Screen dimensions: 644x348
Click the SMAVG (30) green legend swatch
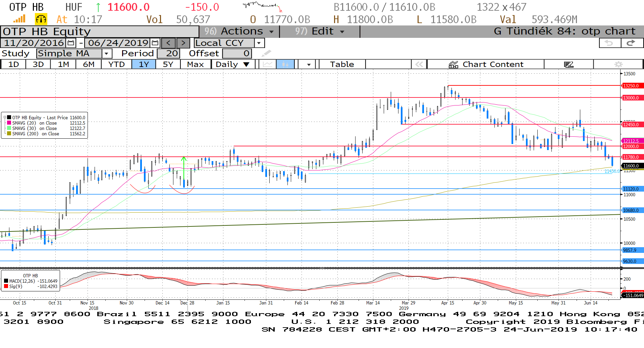[x=9, y=128]
